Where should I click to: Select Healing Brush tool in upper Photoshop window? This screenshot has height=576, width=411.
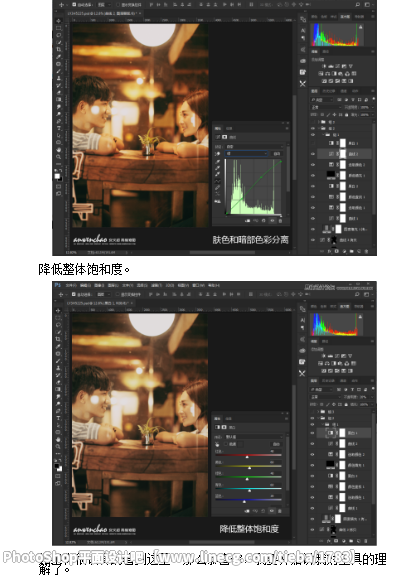click(x=58, y=64)
